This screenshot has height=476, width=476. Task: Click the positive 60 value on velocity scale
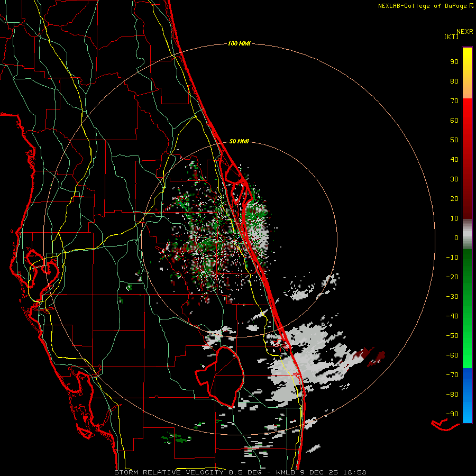point(454,120)
